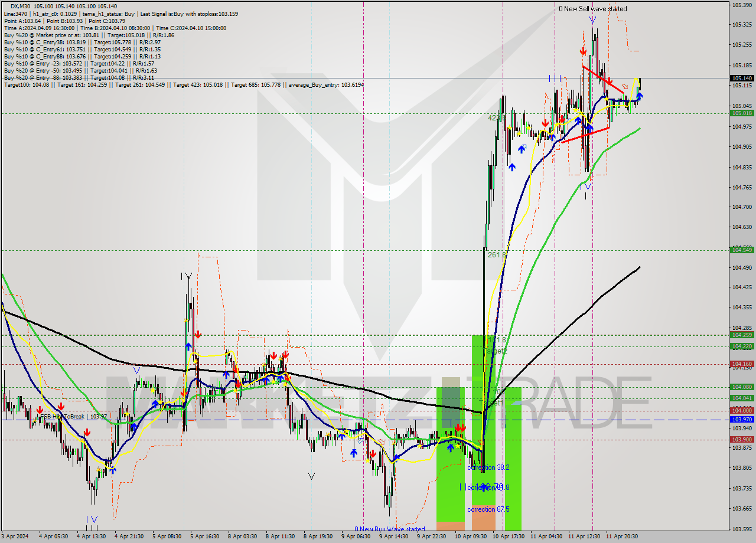Click the '0 New Buy Wave started' label
Image resolution: width=756 pixels, height=543 pixels.
(390, 529)
